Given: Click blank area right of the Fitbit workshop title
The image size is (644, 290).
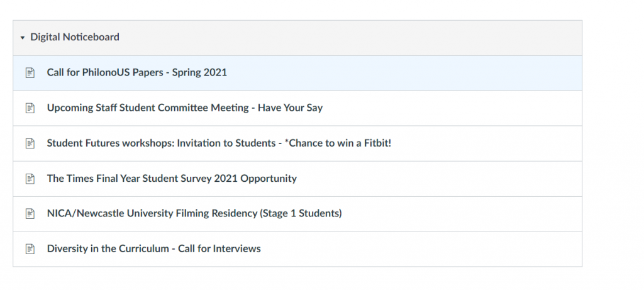Looking at the screenshot, I should 491,143.
